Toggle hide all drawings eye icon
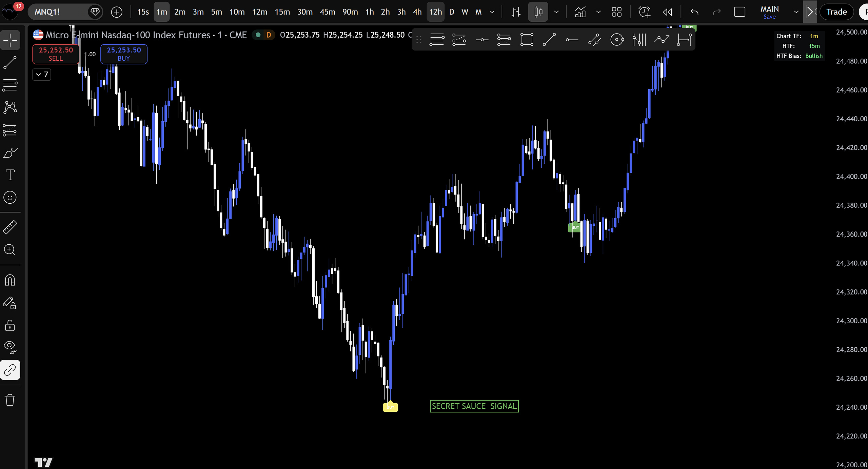Screen dimensions: 868x469 tap(10, 347)
